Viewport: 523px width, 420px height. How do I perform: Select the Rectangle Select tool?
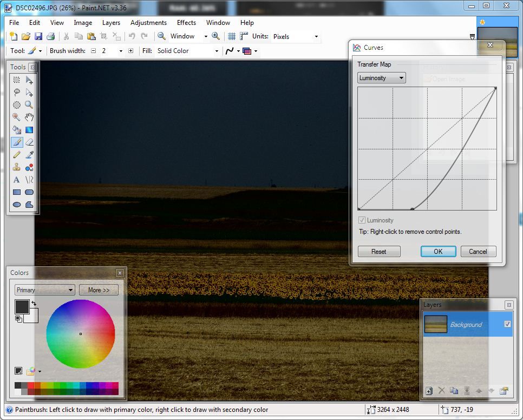pos(16,80)
